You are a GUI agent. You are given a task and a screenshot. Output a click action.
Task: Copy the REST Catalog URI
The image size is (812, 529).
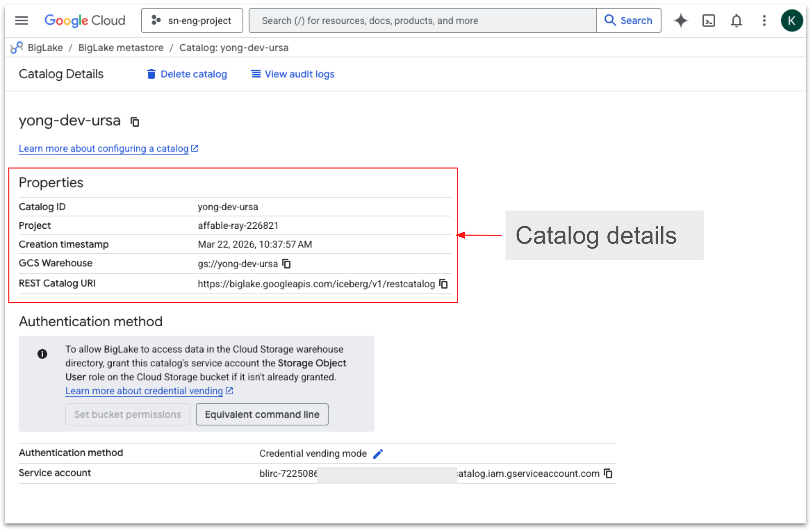[x=443, y=284]
